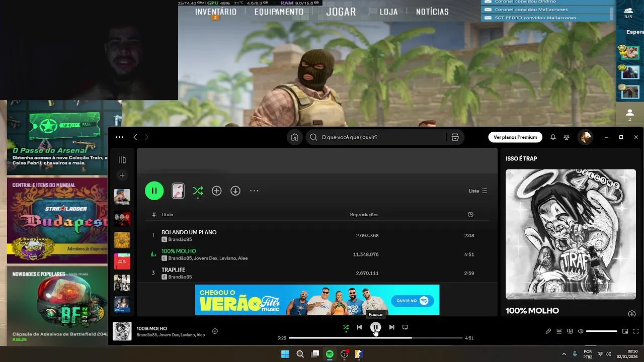The height and width of the screenshot is (362, 644).
Task: Open Spotify notifications bell
Action: click(x=553, y=137)
